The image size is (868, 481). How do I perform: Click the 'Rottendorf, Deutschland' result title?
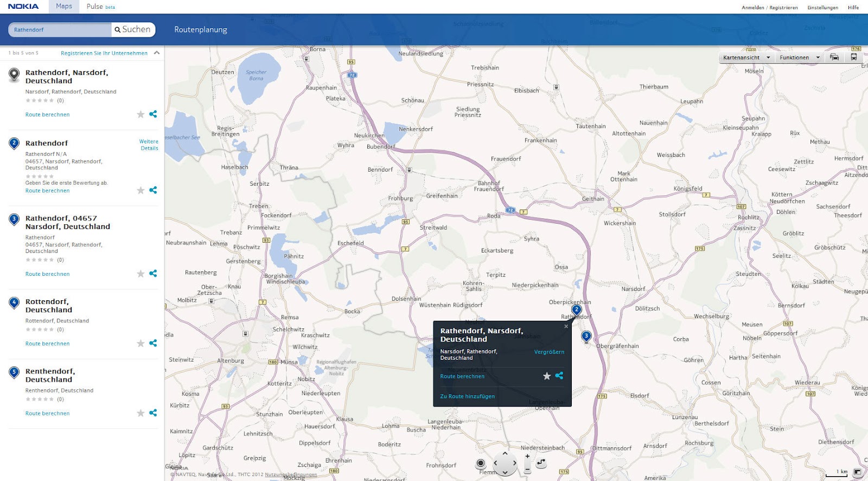pyautogui.click(x=48, y=306)
